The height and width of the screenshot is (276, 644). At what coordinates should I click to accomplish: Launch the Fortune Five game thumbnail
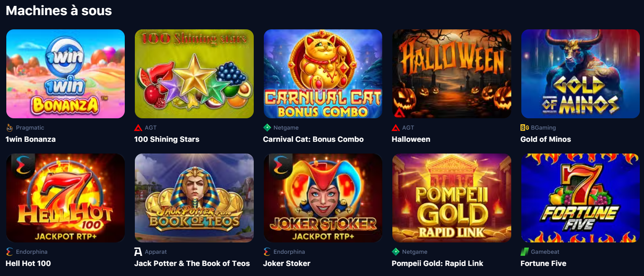pos(580,198)
